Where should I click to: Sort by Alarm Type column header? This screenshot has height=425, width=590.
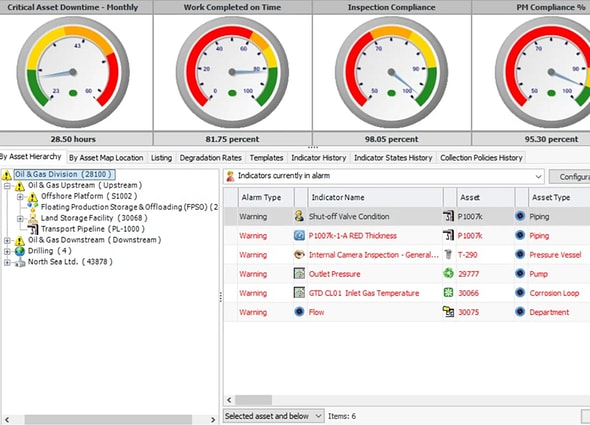coord(266,197)
